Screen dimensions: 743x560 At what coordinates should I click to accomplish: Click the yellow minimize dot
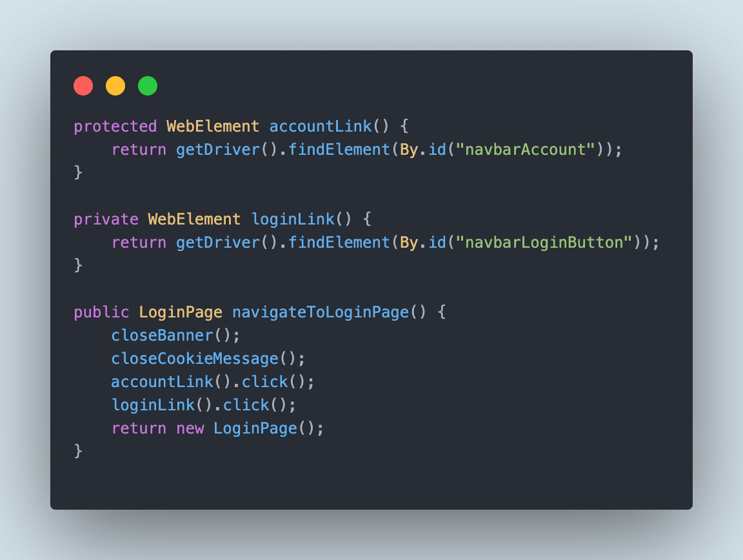tap(115, 86)
